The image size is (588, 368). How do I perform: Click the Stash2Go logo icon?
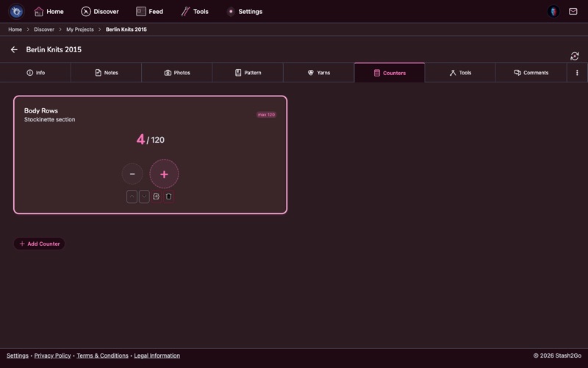tap(16, 12)
